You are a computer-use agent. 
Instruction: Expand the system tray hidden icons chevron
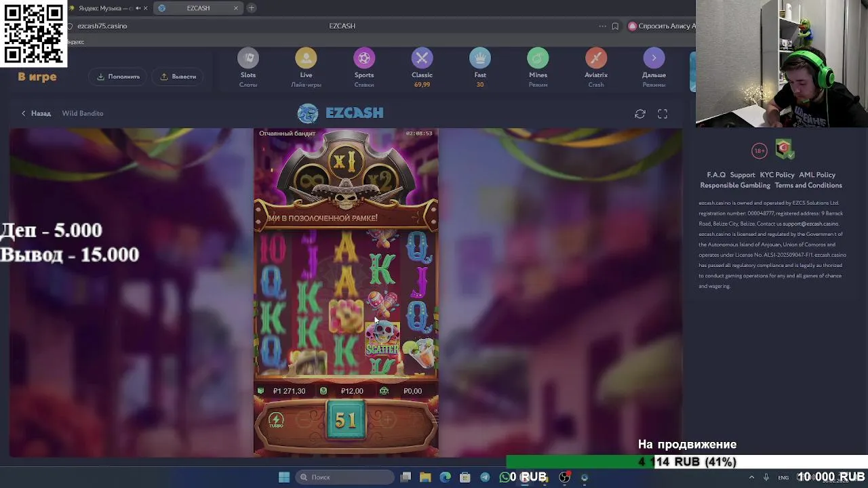point(751,477)
